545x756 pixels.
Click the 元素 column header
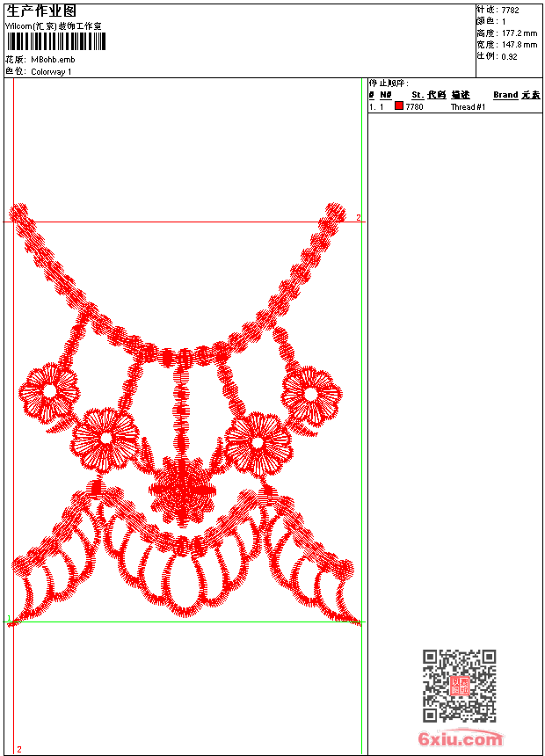[x=531, y=95]
